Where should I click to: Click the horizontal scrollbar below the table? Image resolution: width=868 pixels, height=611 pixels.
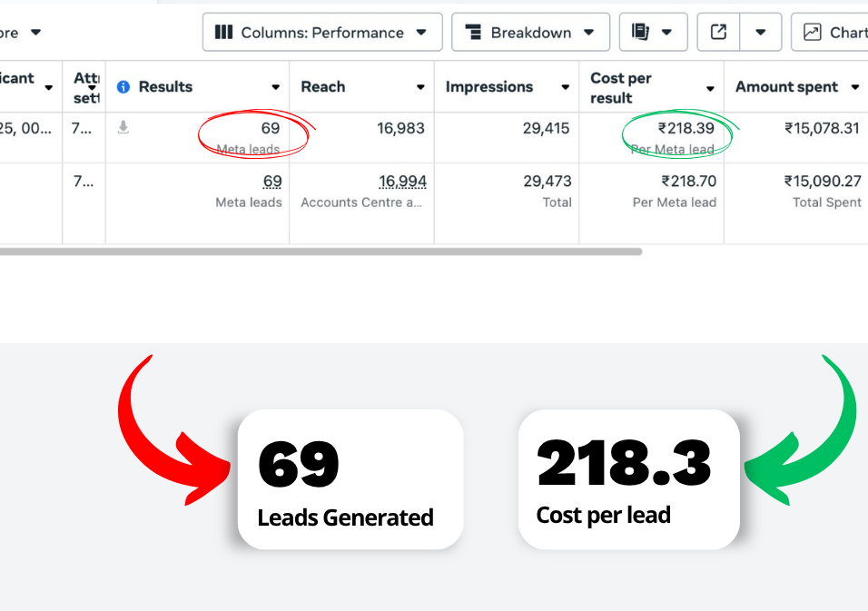(x=318, y=251)
